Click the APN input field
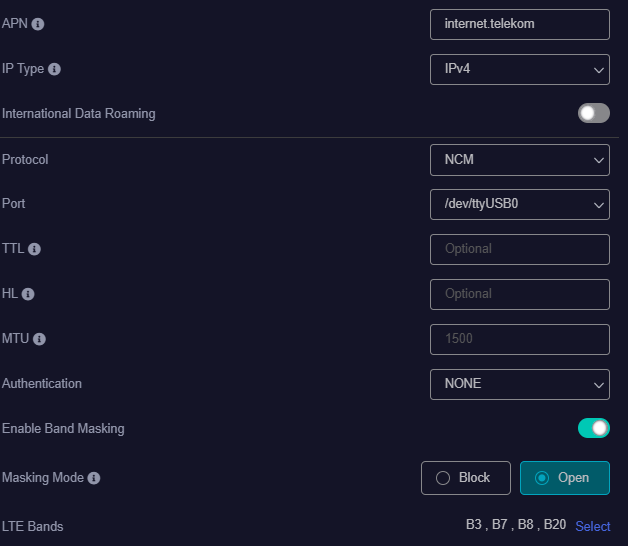The image size is (628, 546). (519, 24)
